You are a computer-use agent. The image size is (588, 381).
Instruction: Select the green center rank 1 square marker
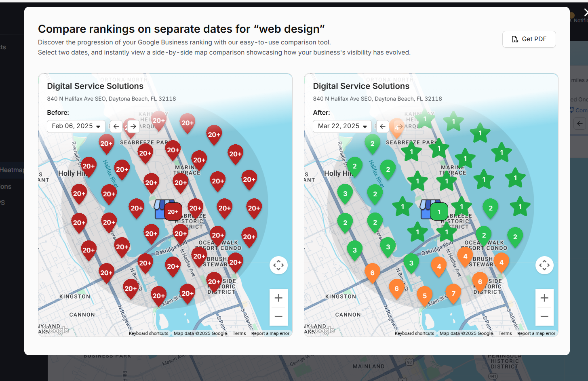pyautogui.click(x=439, y=211)
